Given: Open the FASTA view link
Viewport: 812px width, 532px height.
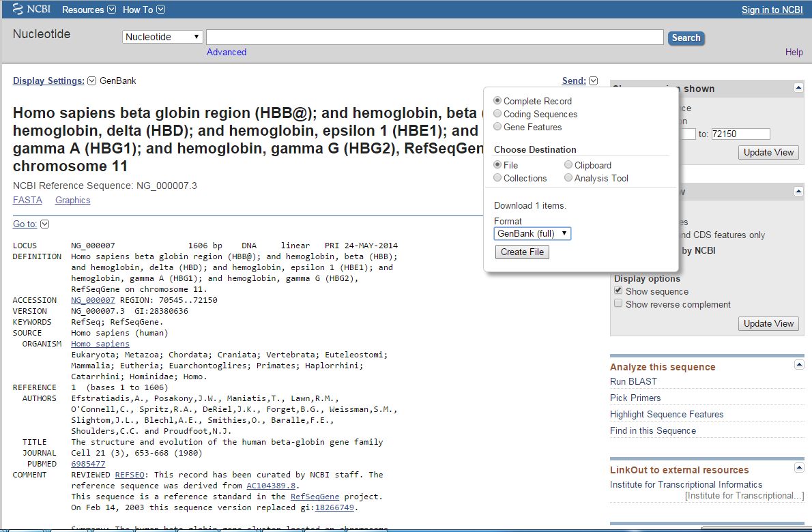Looking at the screenshot, I should [x=27, y=201].
